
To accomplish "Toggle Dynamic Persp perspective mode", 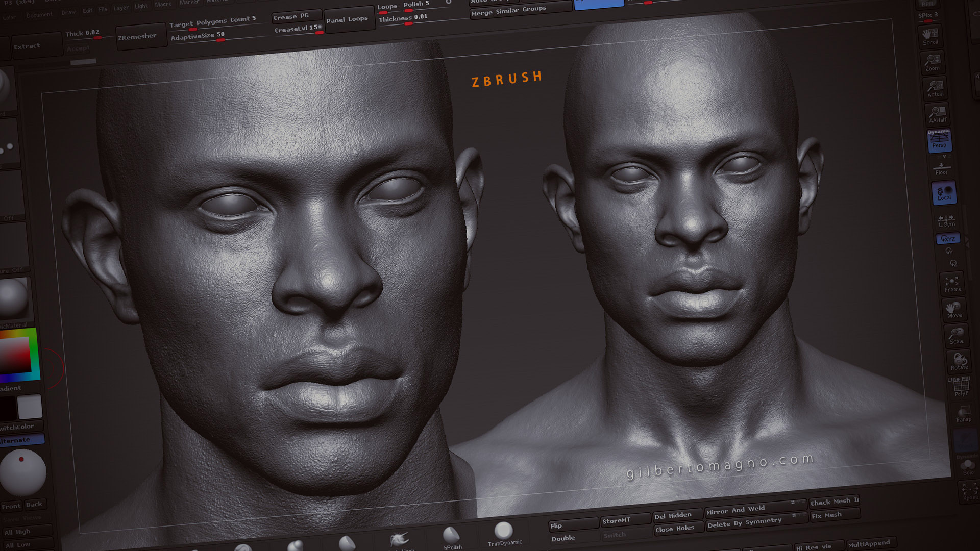I will click(939, 140).
